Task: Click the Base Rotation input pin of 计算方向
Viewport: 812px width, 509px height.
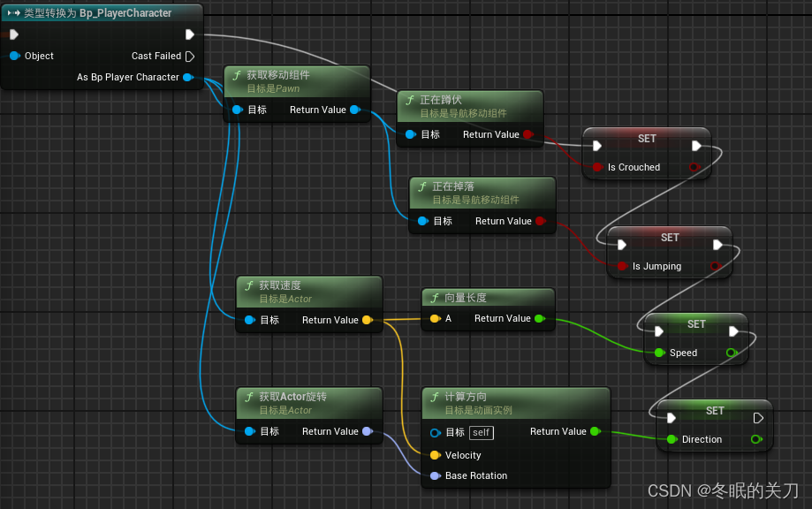Action: [x=434, y=475]
